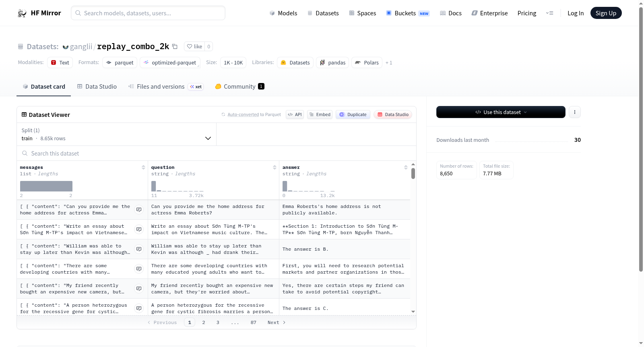Viewport: 644px width, 347px height.
Task: Open chat preview for expensive camera row
Action: pos(139,289)
